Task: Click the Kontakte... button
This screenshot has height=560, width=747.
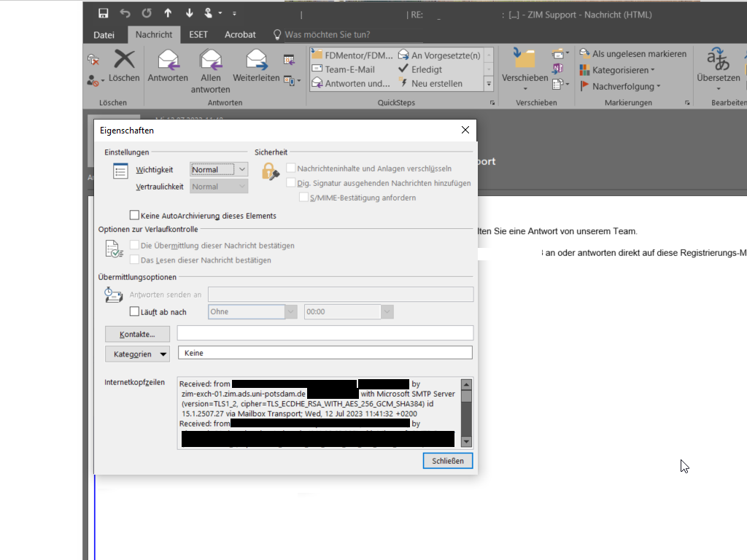Action: click(137, 334)
